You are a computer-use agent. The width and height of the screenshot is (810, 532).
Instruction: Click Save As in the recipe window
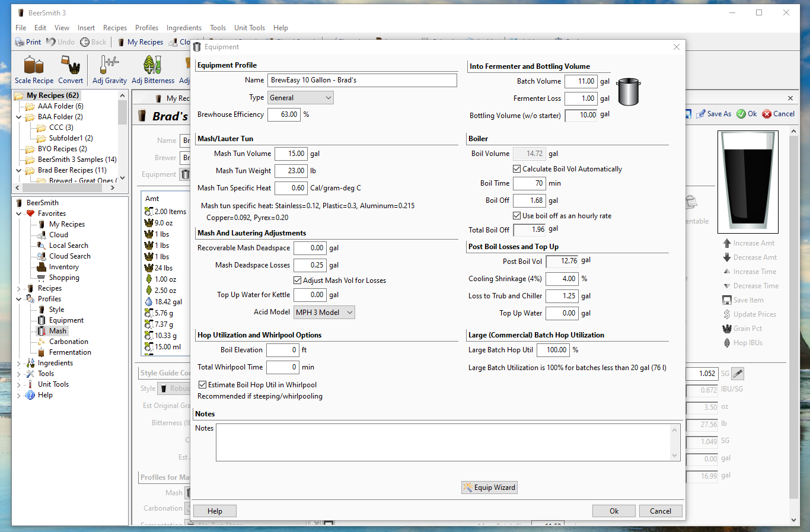point(714,114)
